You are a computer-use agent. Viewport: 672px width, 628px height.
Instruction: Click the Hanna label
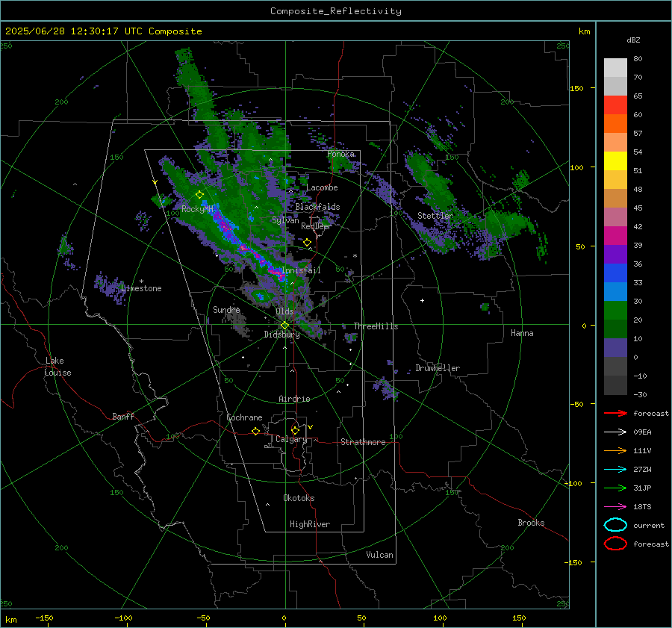click(x=522, y=333)
